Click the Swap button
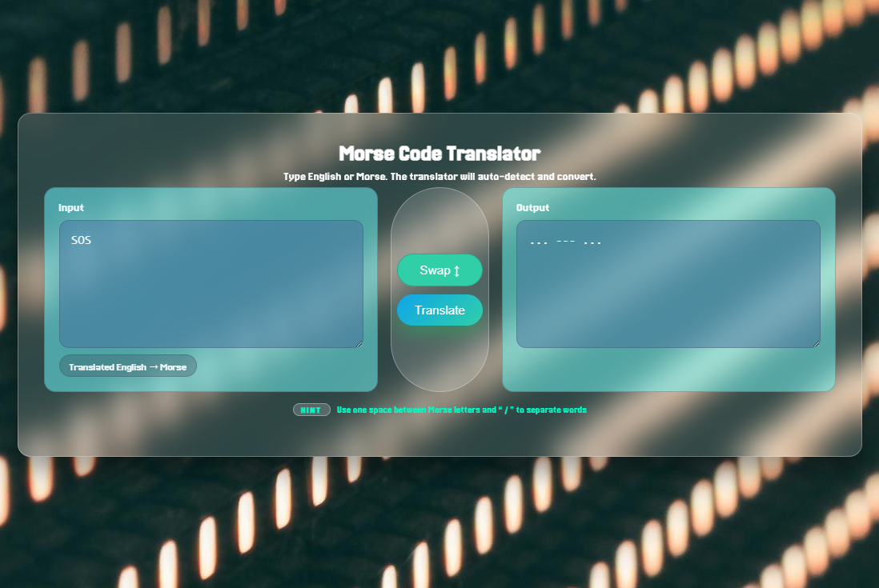This screenshot has height=588, width=879. (x=439, y=270)
